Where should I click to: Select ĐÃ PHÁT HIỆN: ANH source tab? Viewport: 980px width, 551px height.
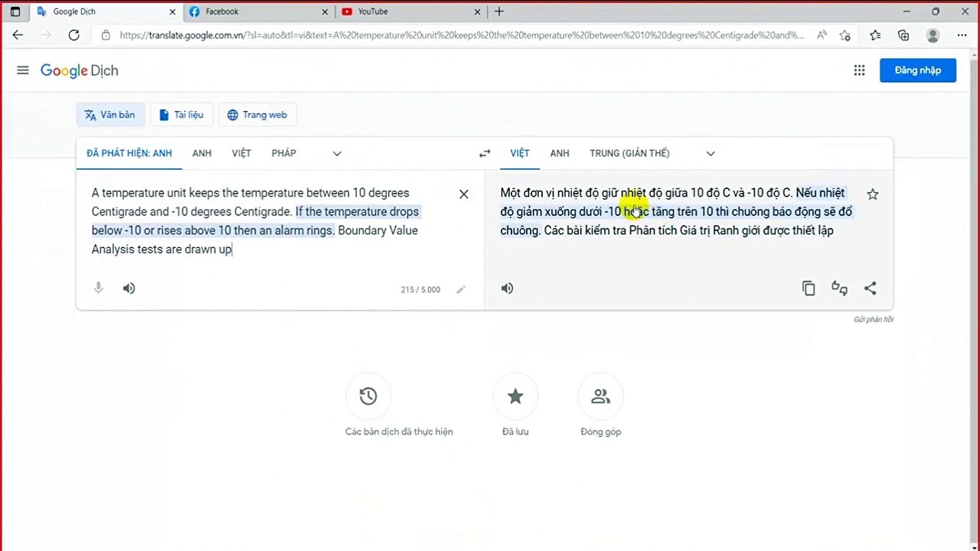point(129,154)
